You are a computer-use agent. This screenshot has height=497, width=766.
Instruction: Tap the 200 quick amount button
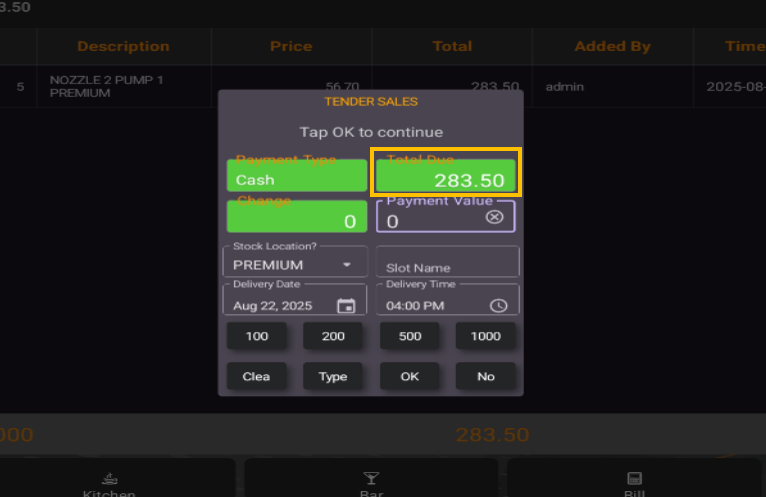coord(333,336)
